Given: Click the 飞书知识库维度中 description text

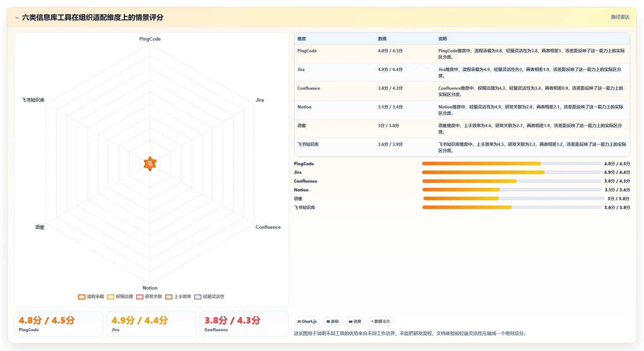Looking at the screenshot, I should [532, 148].
